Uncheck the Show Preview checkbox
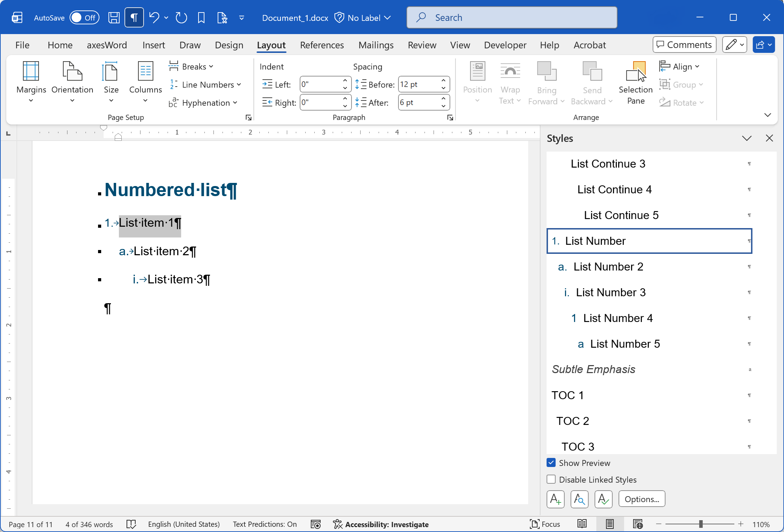This screenshot has width=784, height=532. (551, 462)
